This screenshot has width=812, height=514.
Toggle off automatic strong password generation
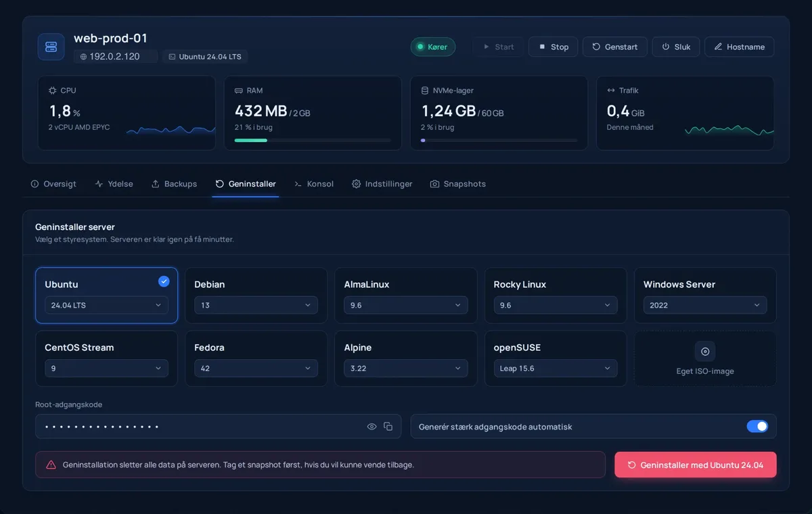(x=757, y=427)
